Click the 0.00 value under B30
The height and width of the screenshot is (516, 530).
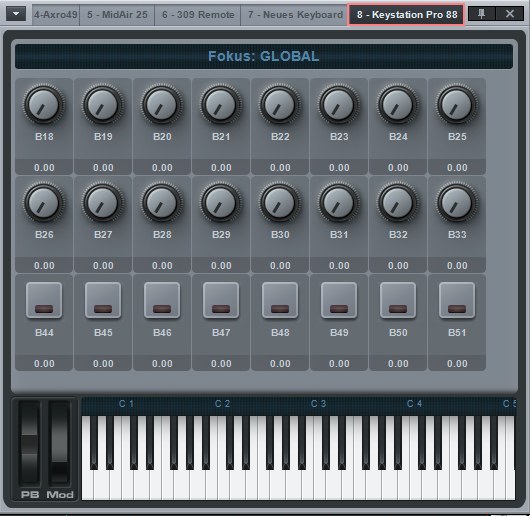pos(280,266)
